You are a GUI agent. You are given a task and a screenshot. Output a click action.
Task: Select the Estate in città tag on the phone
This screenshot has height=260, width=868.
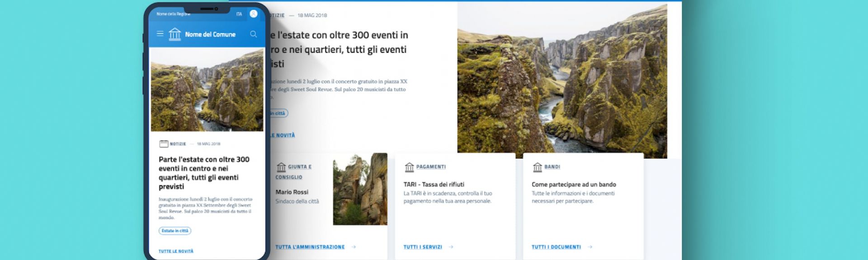point(175,231)
